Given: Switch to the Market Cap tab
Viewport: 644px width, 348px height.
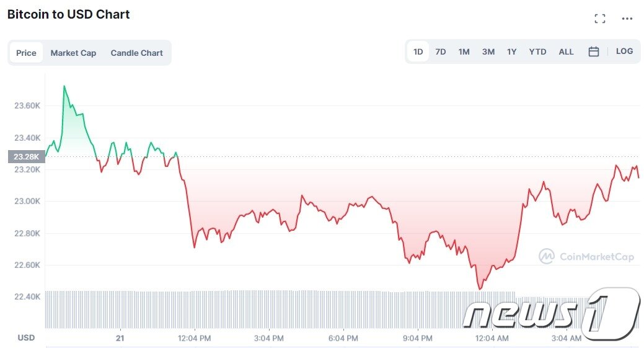Looking at the screenshot, I should 73,53.
